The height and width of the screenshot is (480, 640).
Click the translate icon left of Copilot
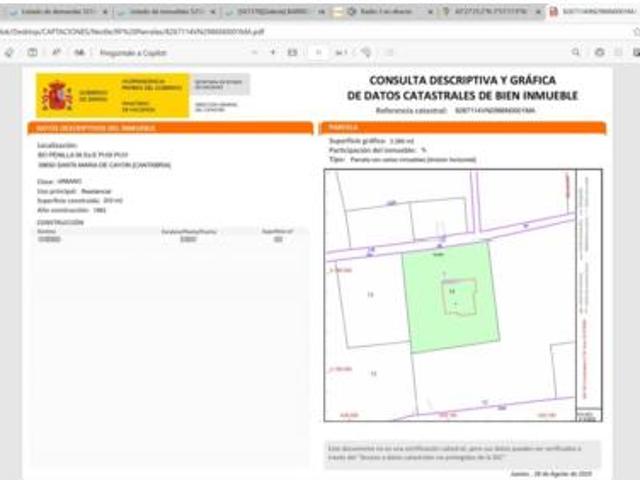[79, 53]
